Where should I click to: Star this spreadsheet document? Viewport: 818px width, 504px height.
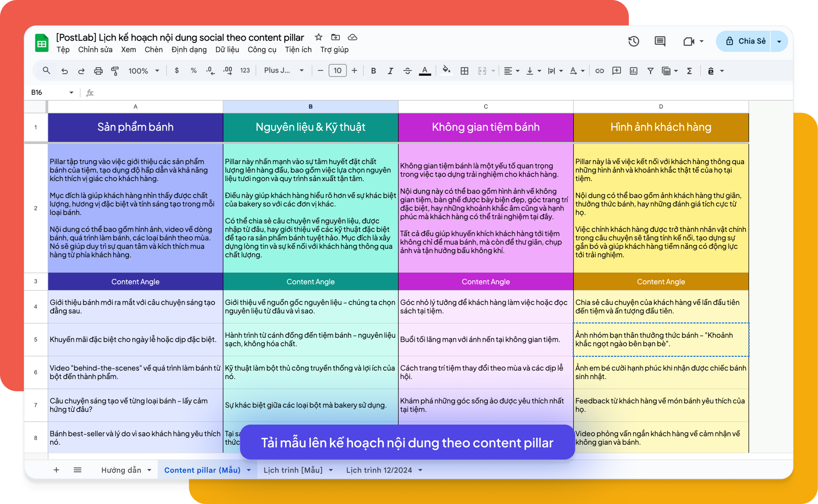[319, 37]
